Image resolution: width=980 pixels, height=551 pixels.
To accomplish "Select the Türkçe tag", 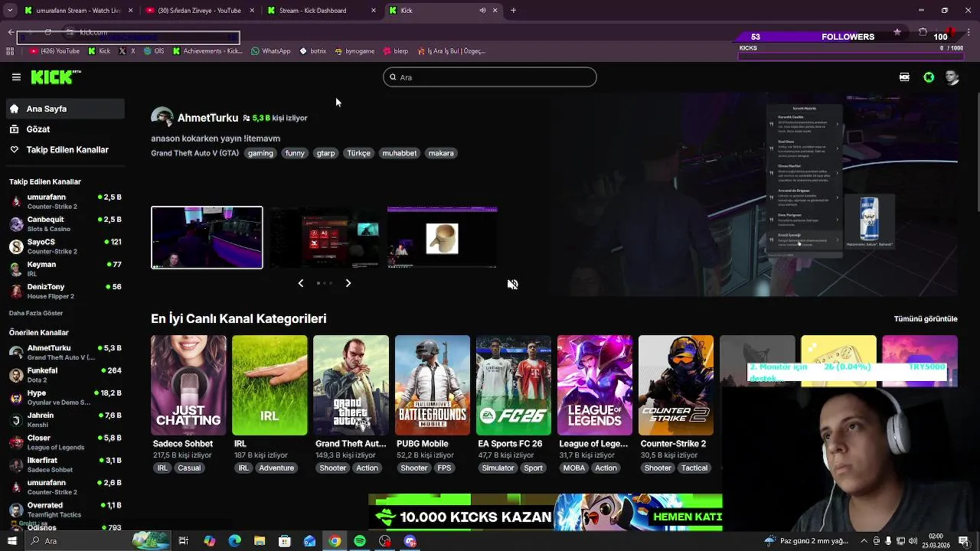I will point(358,153).
